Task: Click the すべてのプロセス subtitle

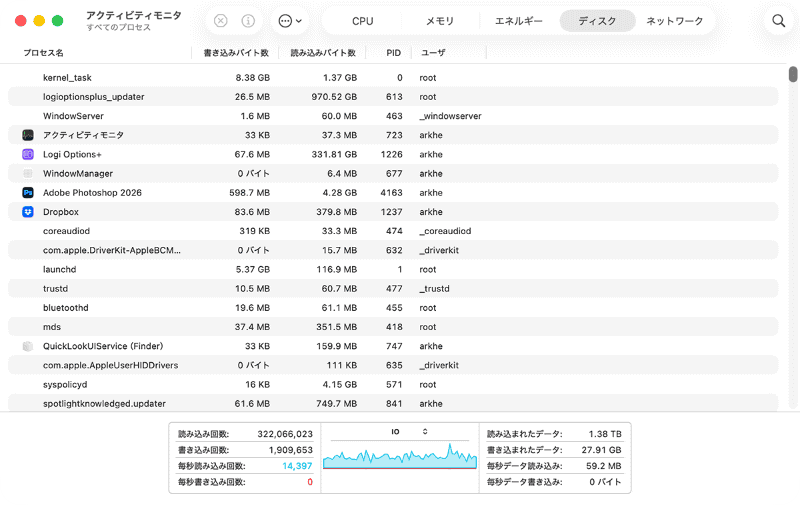Action: [118, 28]
